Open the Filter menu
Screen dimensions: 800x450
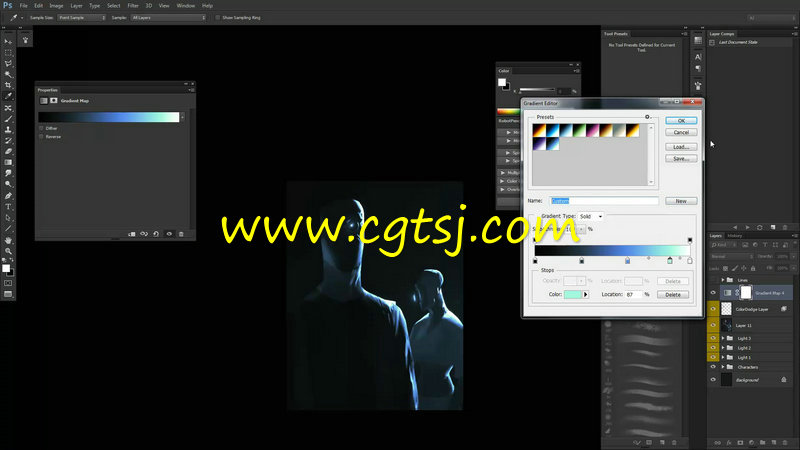133,6
